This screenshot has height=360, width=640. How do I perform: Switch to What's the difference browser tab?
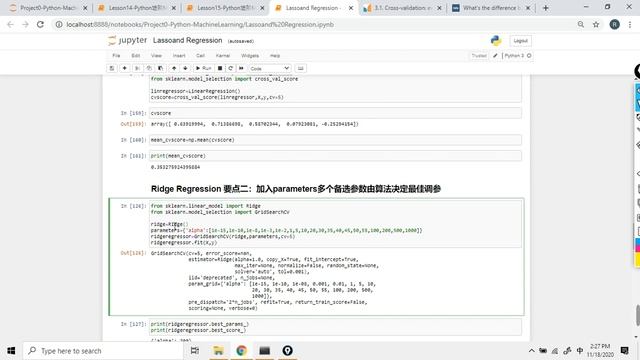coord(491,8)
